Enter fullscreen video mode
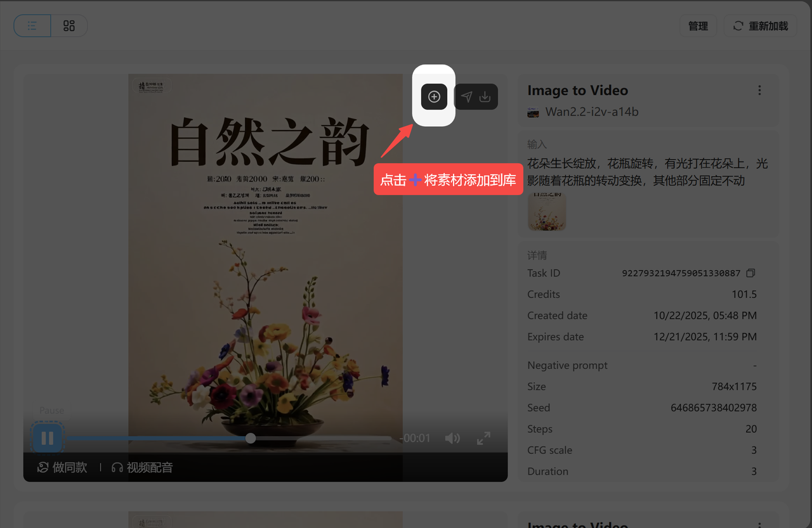This screenshot has width=812, height=528. (483, 438)
